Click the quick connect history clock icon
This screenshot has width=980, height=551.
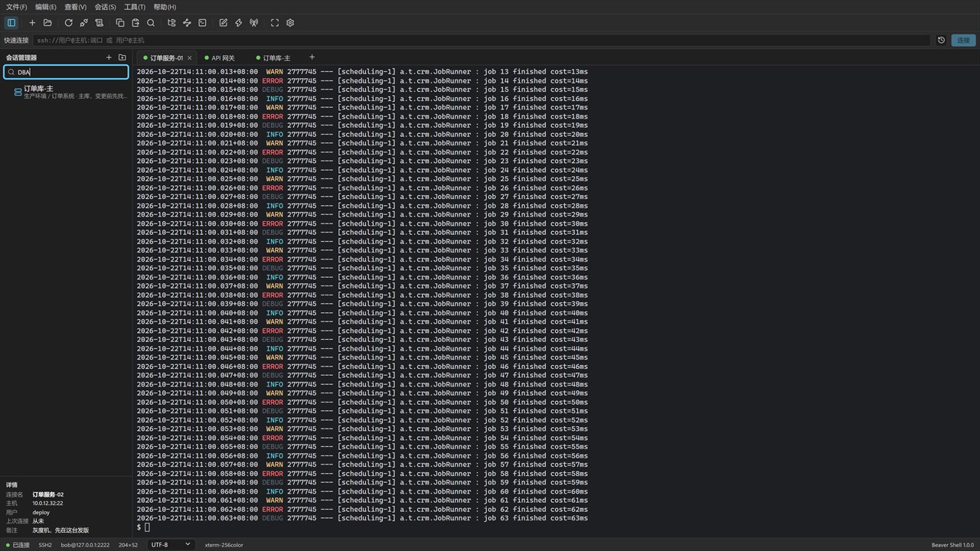pos(942,41)
